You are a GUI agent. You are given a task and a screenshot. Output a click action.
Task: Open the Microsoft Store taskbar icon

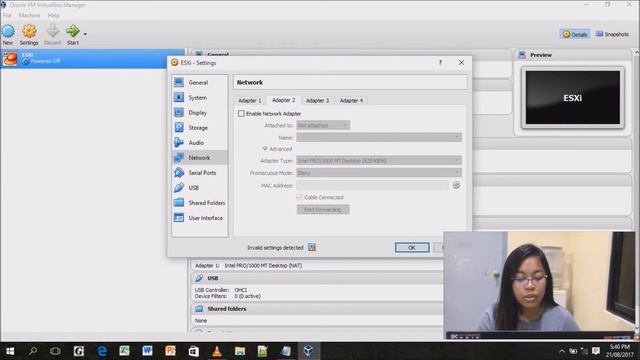[194, 351]
